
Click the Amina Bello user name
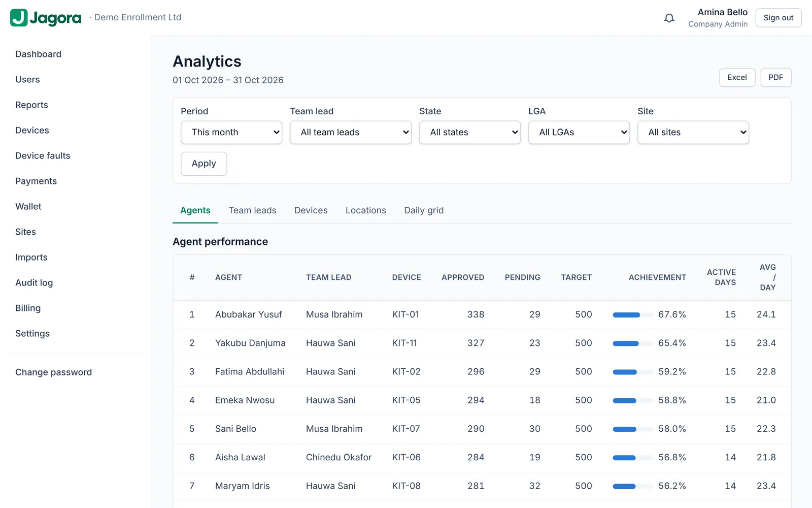pyautogui.click(x=723, y=12)
